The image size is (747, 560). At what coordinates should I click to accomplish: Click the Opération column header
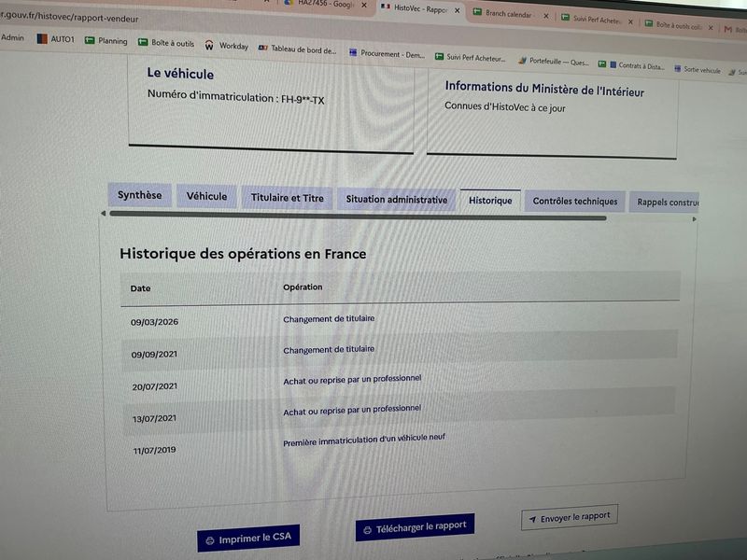pos(303,287)
